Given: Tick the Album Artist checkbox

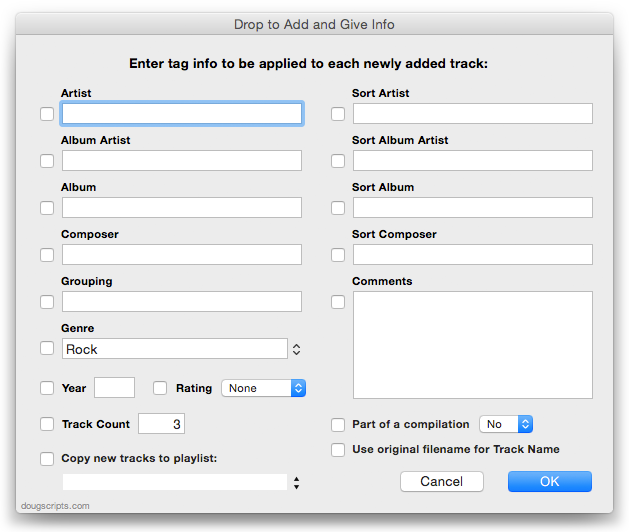Looking at the screenshot, I should click(47, 161).
